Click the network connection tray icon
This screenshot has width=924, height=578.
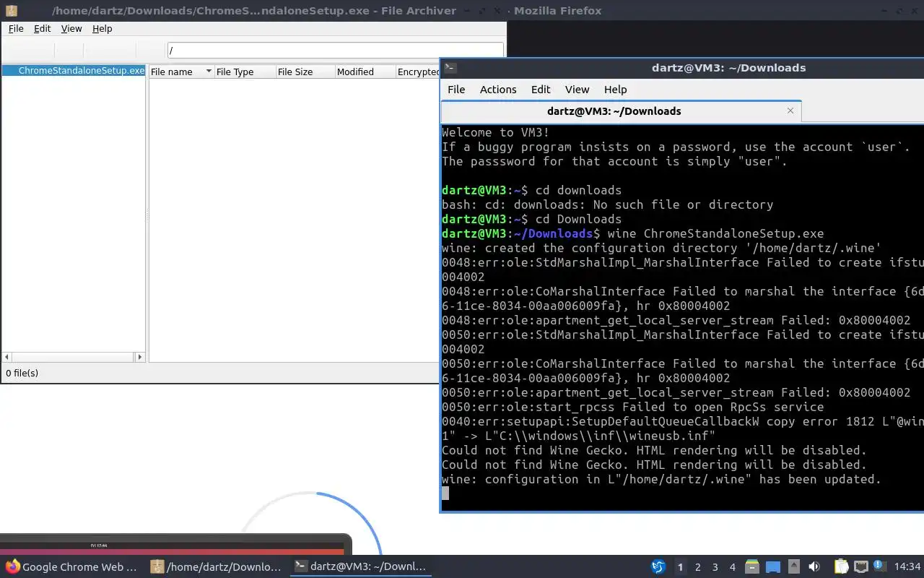(x=860, y=566)
